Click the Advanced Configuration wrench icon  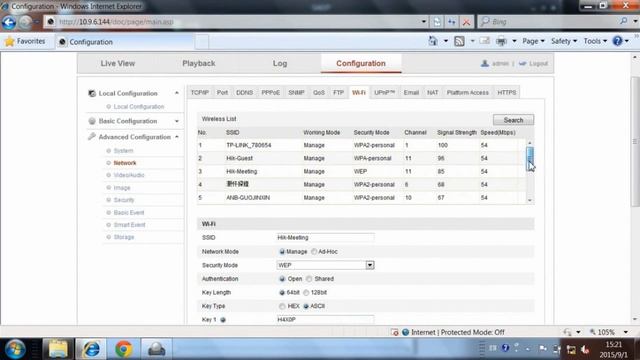click(x=92, y=137)
